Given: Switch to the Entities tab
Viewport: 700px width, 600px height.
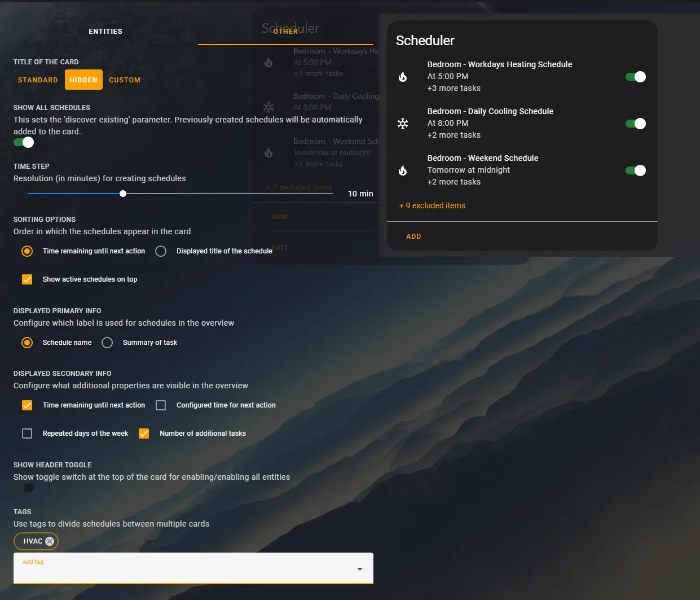Looking at the screenshot, I should 105,32.
